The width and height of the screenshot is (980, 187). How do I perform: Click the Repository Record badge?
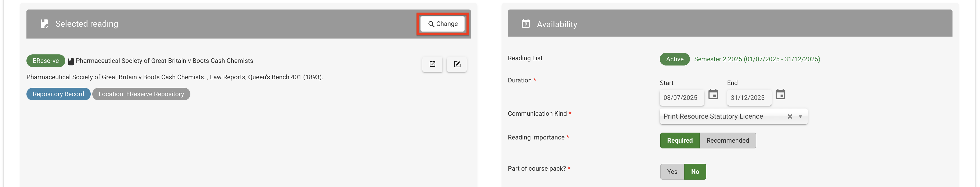pos(58,94)
